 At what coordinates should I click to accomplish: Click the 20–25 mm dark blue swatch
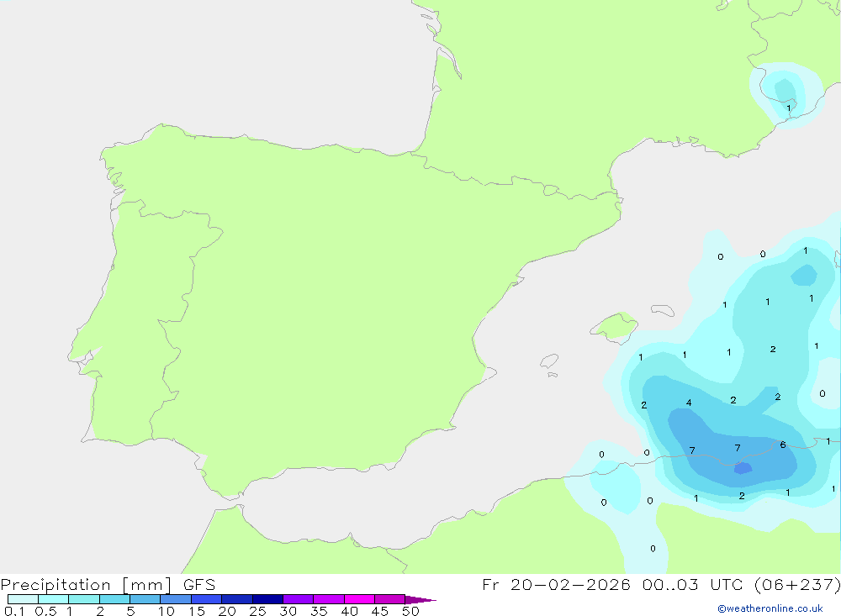pos(237,599)
